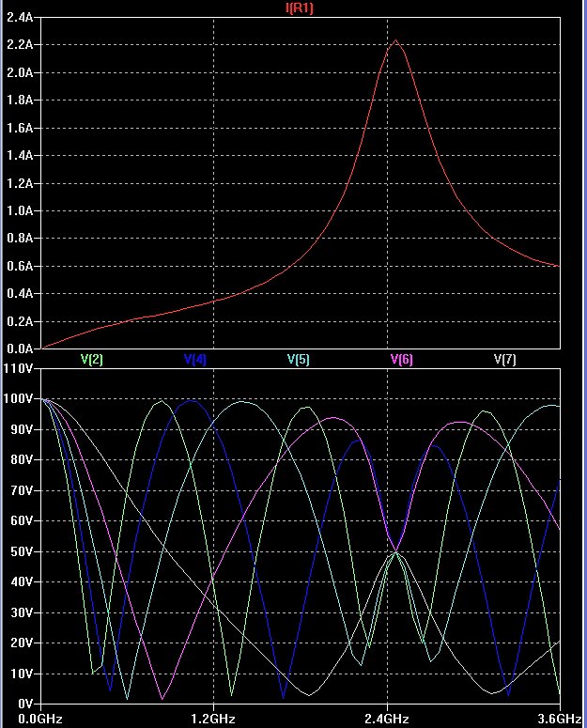Click the 2.0A current axis label
587x728 pixels.
click(21, 72)
